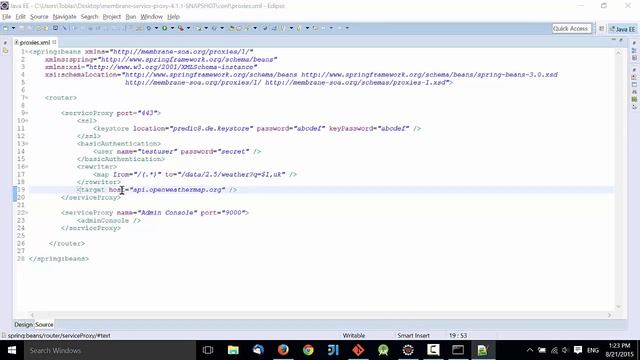Screen dimensions: 640x360
Task: Minimize the editor area
Action: [613, 40]
